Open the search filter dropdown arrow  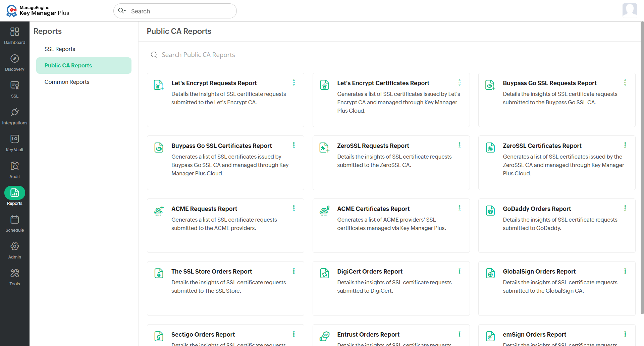point(125,11)
